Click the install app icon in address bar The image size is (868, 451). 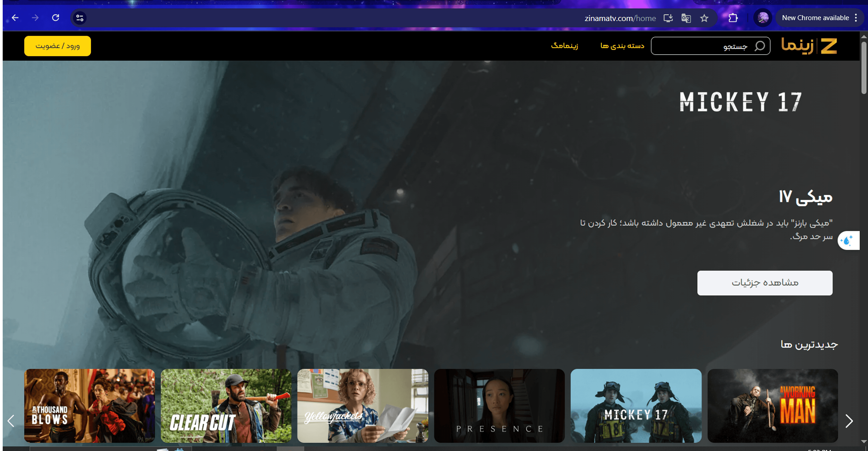[668, 18]
